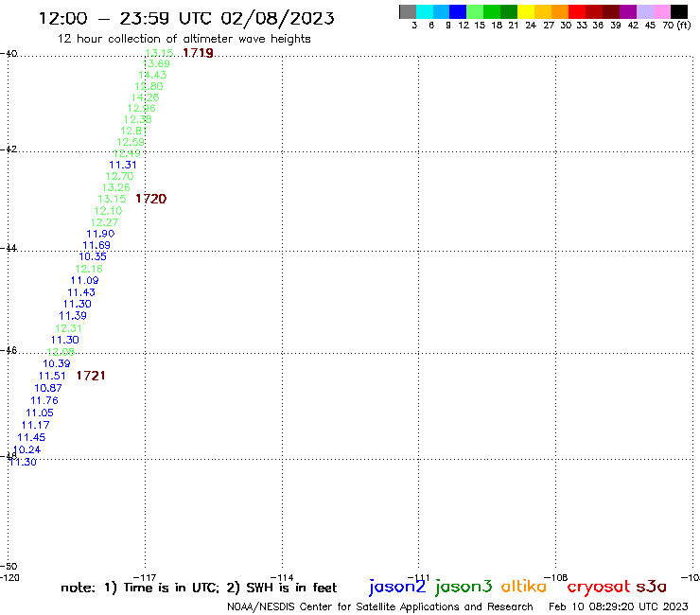Click the value 11.43
Viewport: 700px width, 615px height.
81,292
